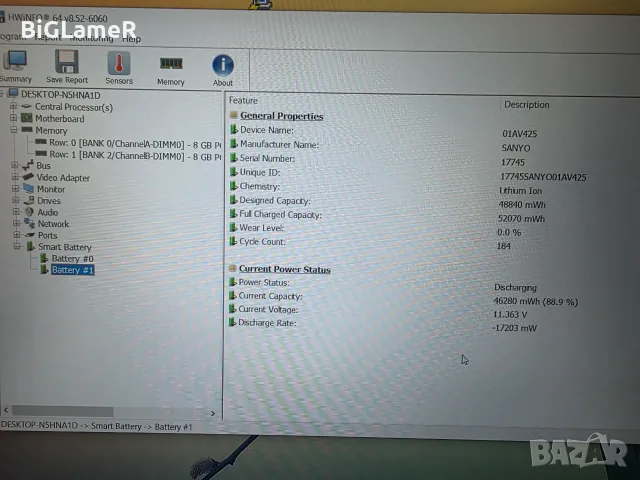Click the Unique ID value 17745SANYO01AV425

tap(543, 177)
